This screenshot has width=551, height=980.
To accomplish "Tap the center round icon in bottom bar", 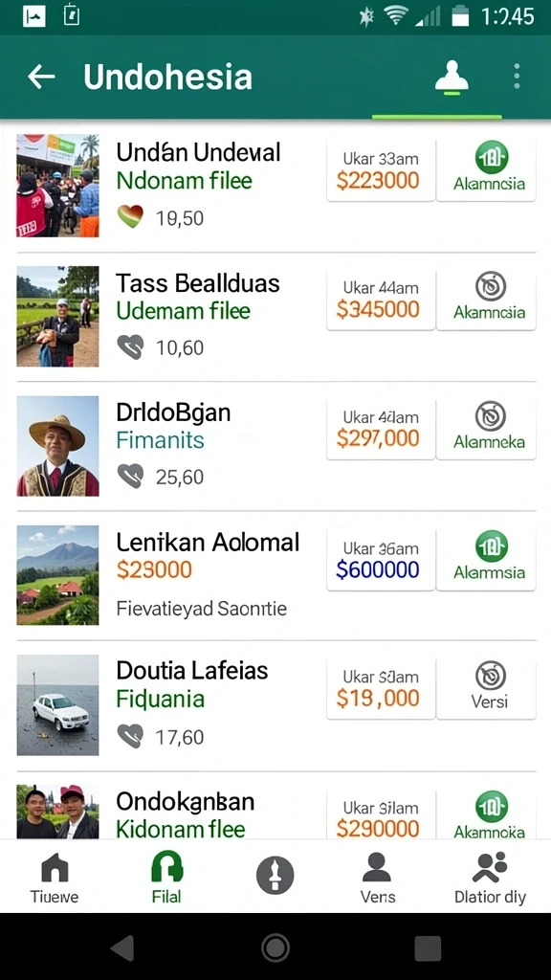I will (275, 875).
